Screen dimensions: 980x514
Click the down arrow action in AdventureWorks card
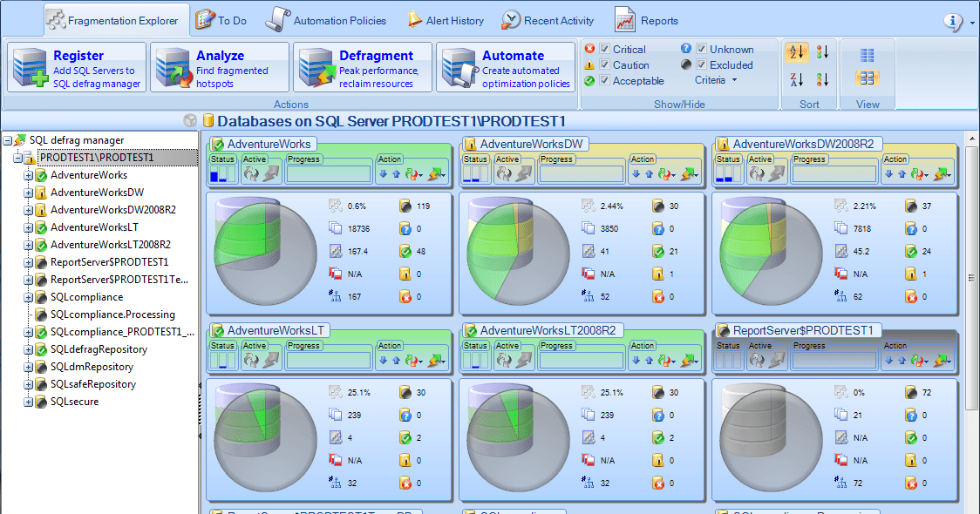click(383, 174)
